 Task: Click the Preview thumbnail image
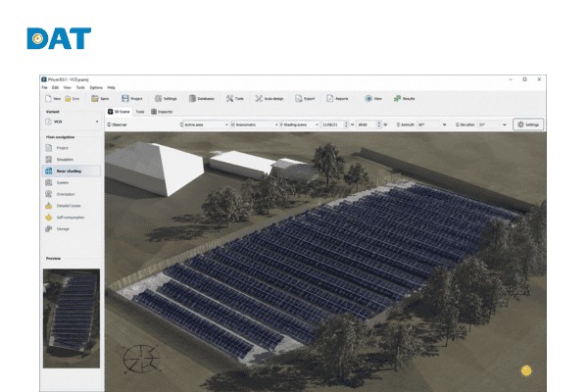72,318
